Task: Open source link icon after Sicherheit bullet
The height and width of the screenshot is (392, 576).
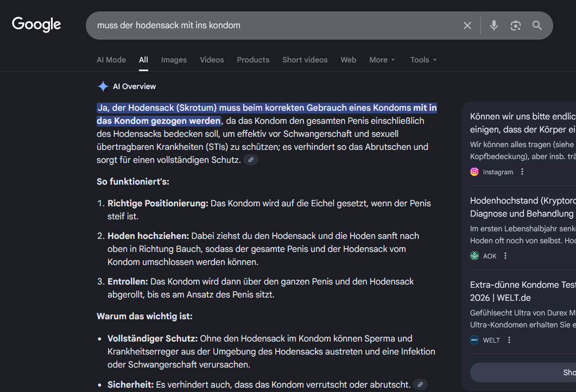Action: [x=420, y=384]
